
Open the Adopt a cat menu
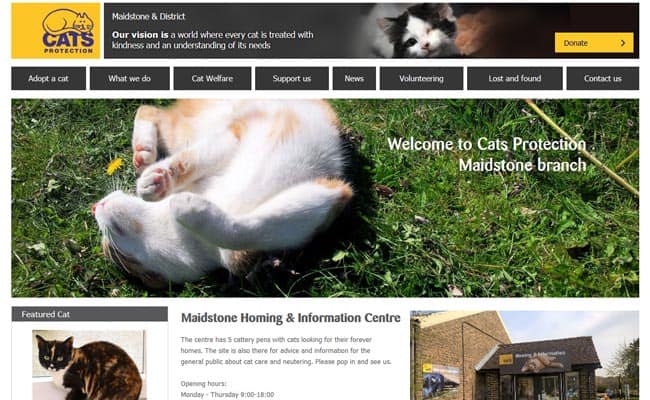[49, 78]
